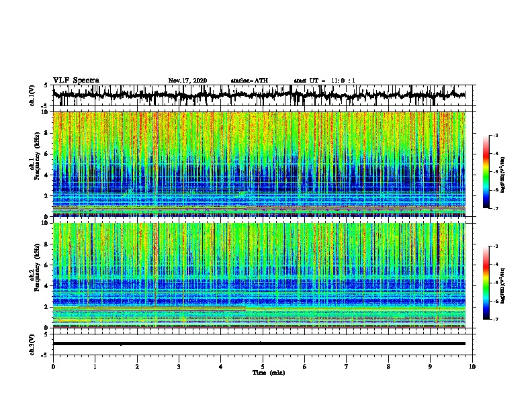
Task: Click time axis tick label "7"
Action: coord(347,367)
